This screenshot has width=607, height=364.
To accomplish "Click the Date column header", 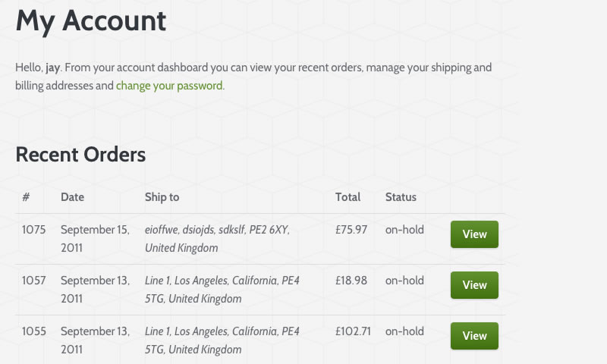I will coord(72,197).
